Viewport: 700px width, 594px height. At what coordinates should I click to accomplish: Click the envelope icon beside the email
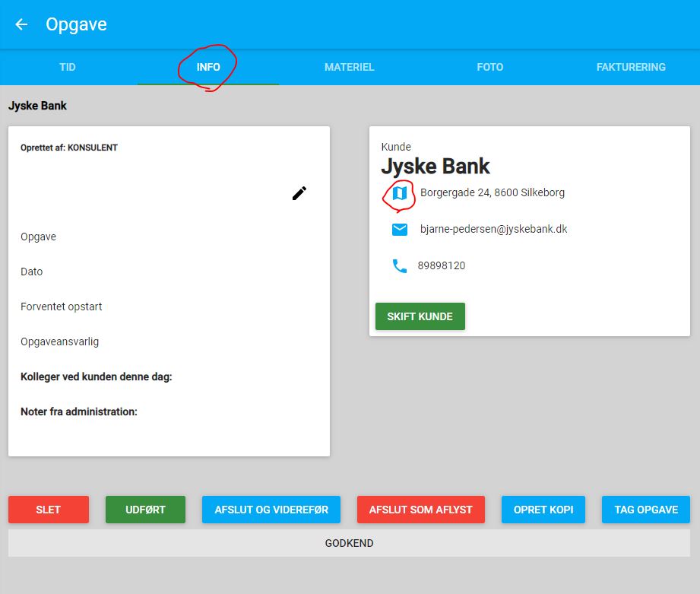click(x=400, y=229)
